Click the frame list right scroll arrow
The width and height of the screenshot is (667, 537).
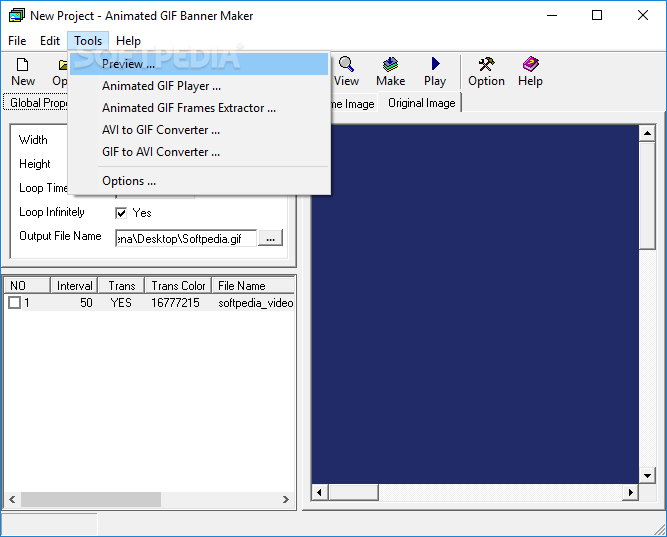pyautogui.click(x=286, y=500)
